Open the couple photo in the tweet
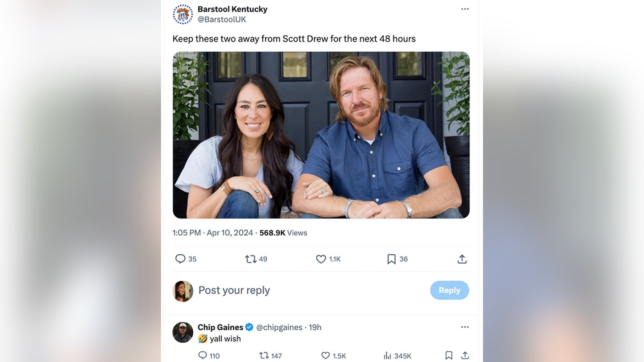Screen dimensions: 644x362 pos(321,135)
